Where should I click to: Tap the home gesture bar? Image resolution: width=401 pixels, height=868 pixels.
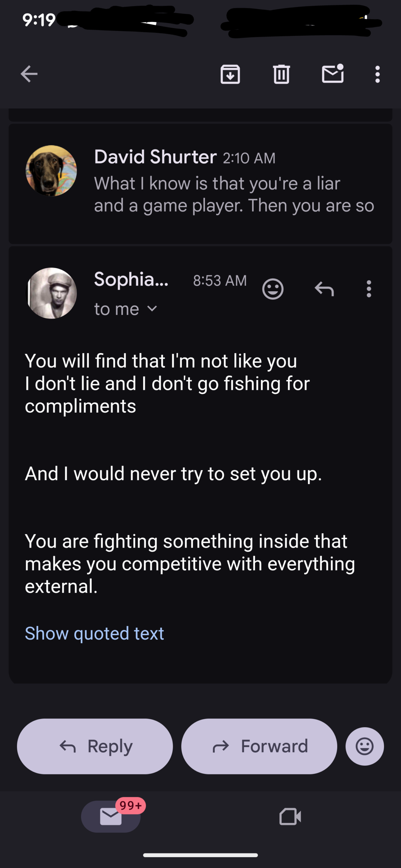pos(200,855)
